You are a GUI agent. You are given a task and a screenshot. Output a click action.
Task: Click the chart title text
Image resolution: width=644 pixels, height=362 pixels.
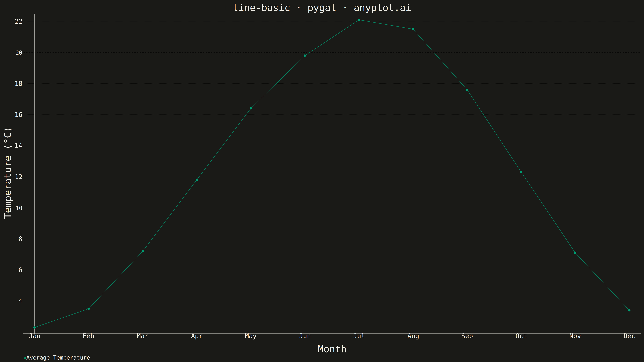[x=322, y=8]
